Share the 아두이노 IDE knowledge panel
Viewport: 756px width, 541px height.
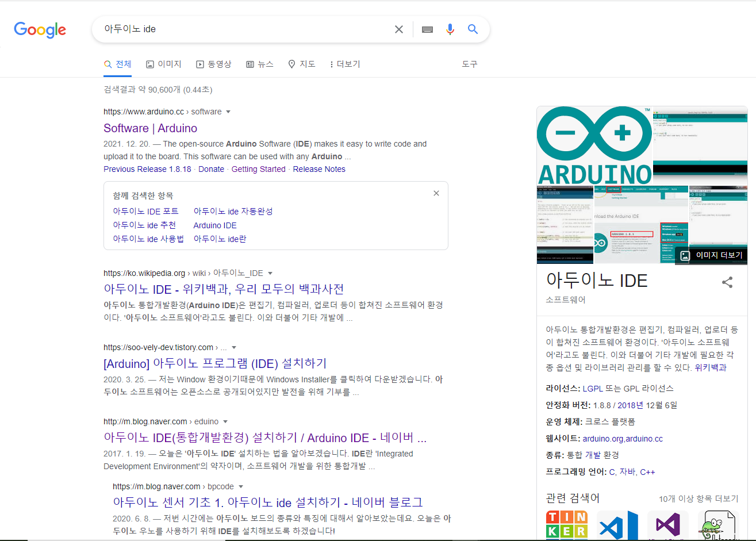coord(727,282)
